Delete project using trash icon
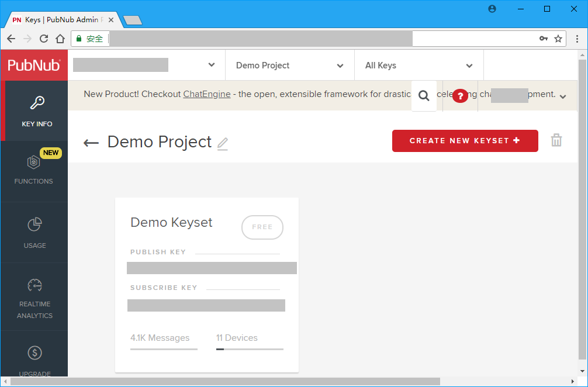Viewport: 588px width, 387px height. pos(556,140)
